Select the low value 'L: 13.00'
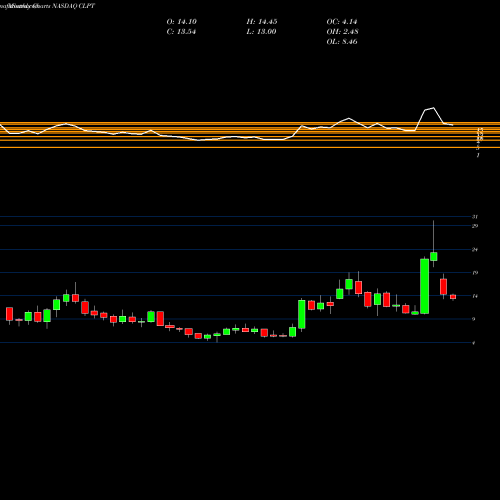 pos(262,32)
